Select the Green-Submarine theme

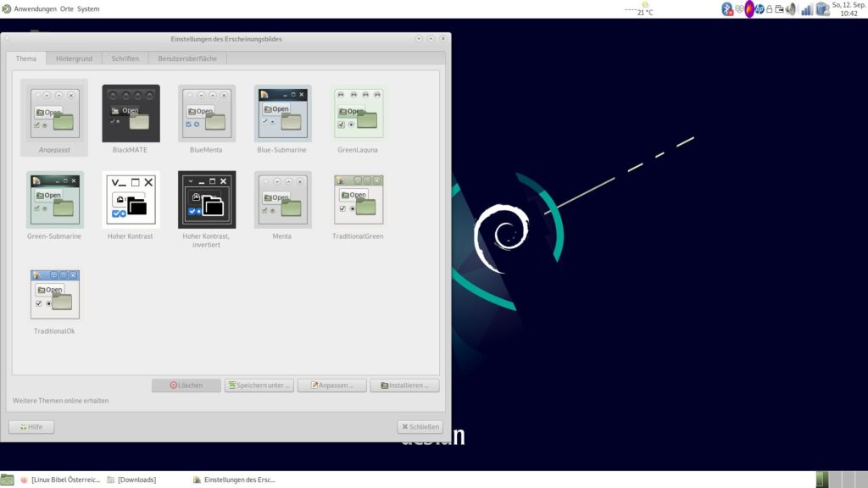tap(54, 200)
